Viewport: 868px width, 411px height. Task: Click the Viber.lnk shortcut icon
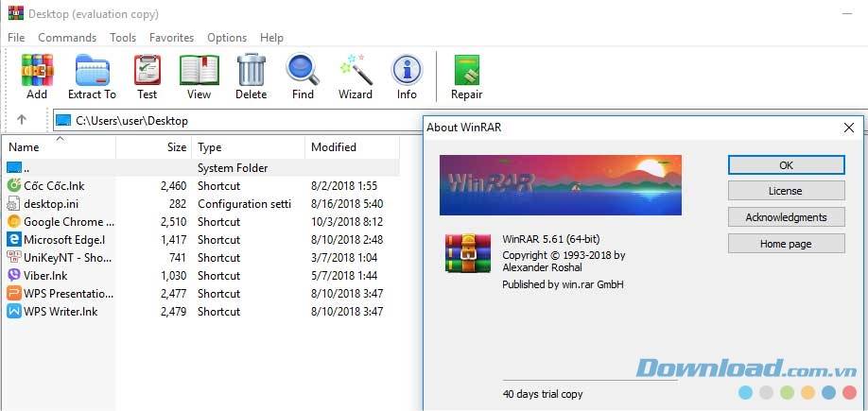pos(14,276)
